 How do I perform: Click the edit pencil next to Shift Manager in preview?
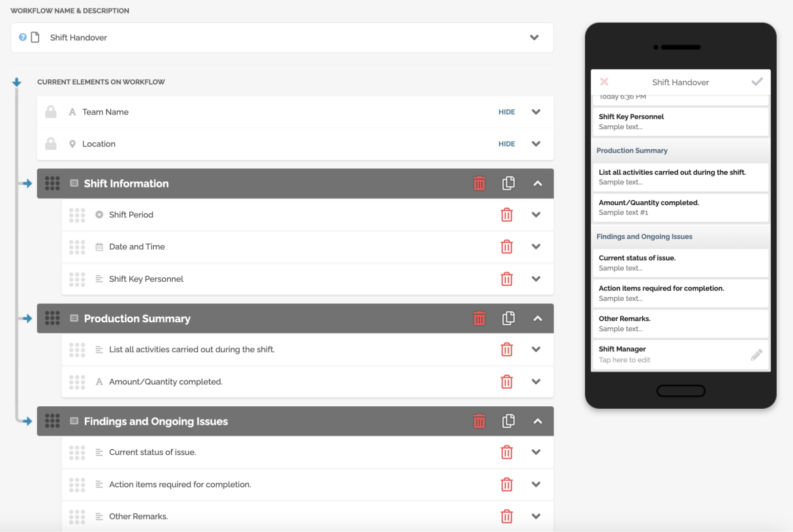[756, 355]
